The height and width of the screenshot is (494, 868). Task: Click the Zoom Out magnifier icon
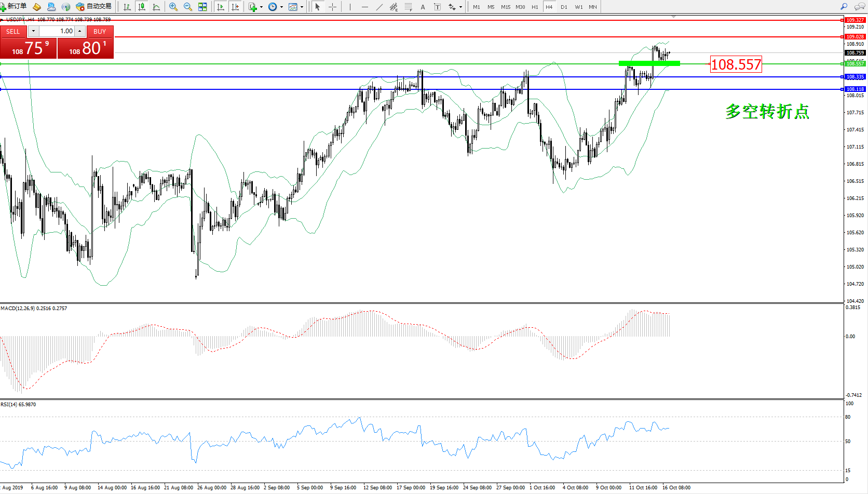[x=188, y=7]
